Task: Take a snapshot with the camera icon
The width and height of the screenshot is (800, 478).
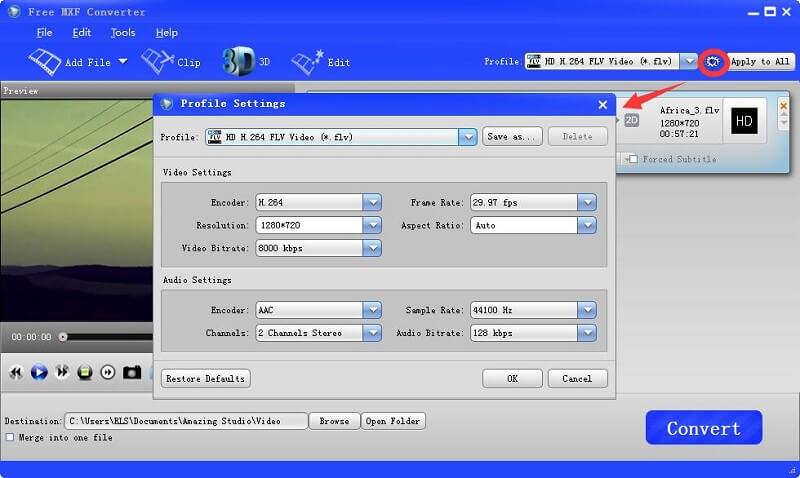Action: pos(132,372)
